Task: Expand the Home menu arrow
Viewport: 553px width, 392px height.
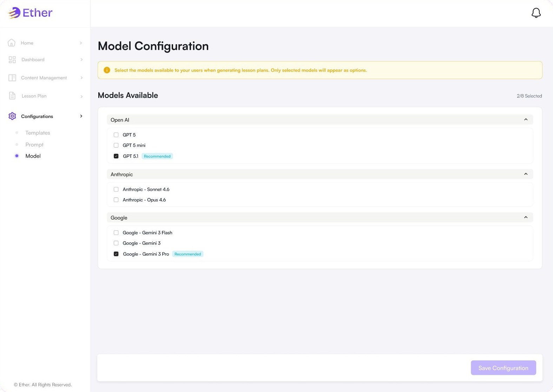Action: click(x=81, y=43)
